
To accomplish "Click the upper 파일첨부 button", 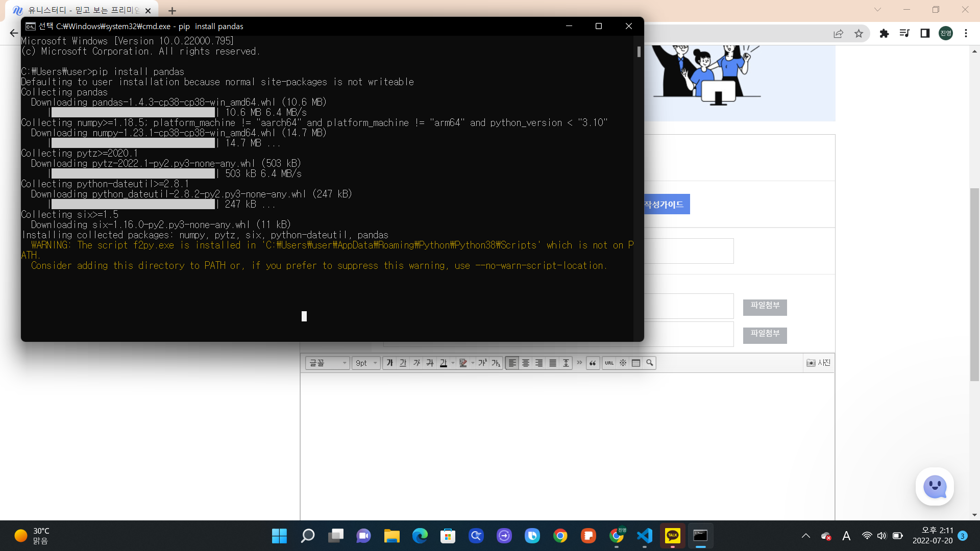I will [x=765, y=307].
